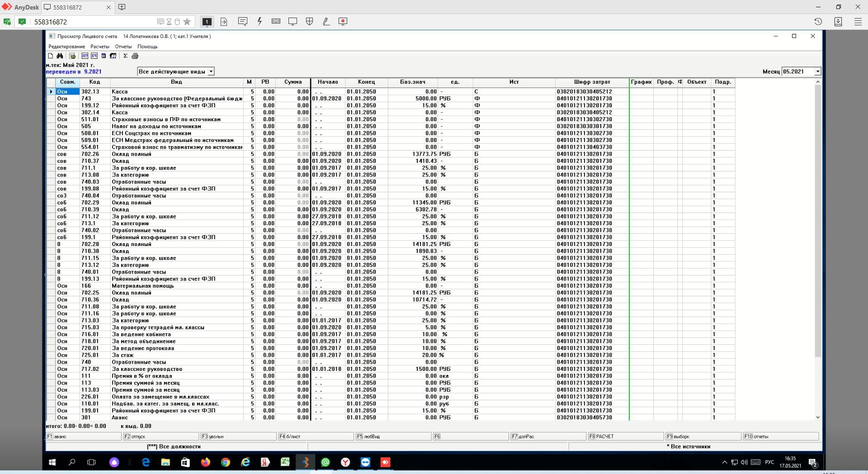Open the Расчеты menu
The width and height of the screenshot is (868, 474).
[100, 47]
